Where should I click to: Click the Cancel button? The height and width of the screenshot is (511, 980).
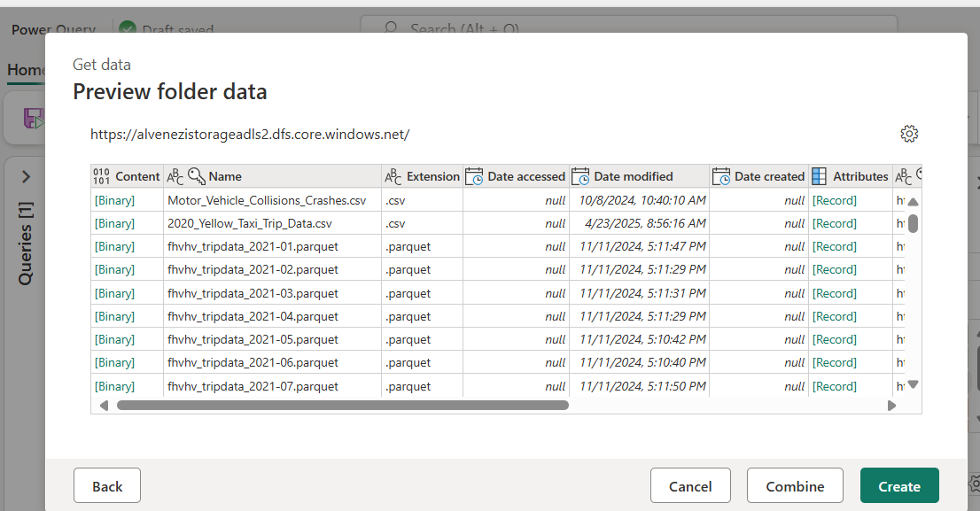tap(690, 485)
